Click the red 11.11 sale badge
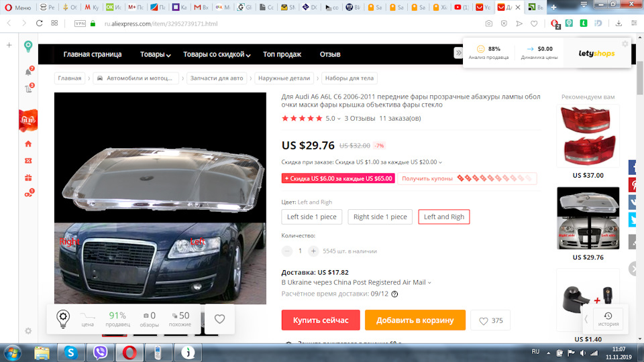 click(28, 120)
